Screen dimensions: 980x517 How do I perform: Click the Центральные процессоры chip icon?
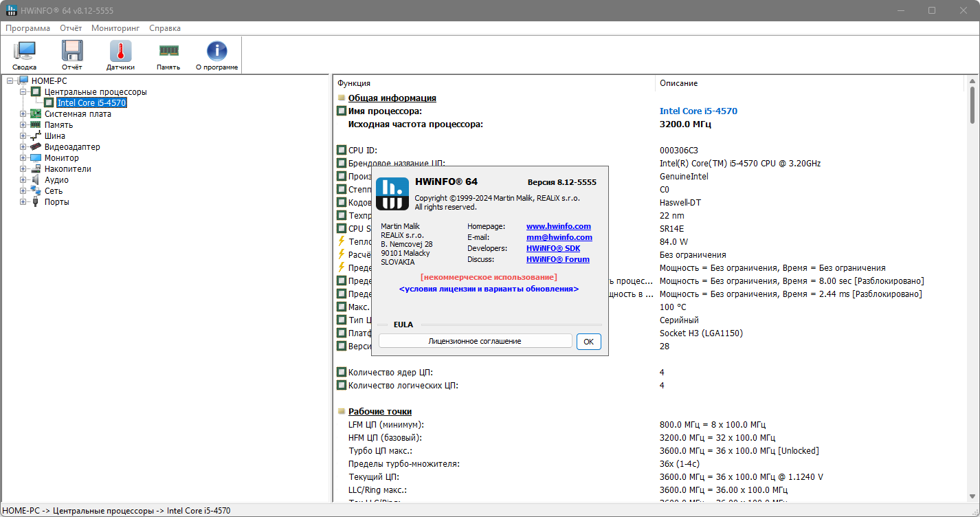[x=36, y=92]
